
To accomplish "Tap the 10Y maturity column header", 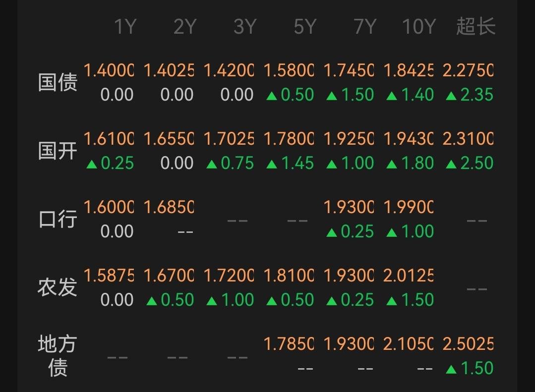I will [x=419, y=27].
